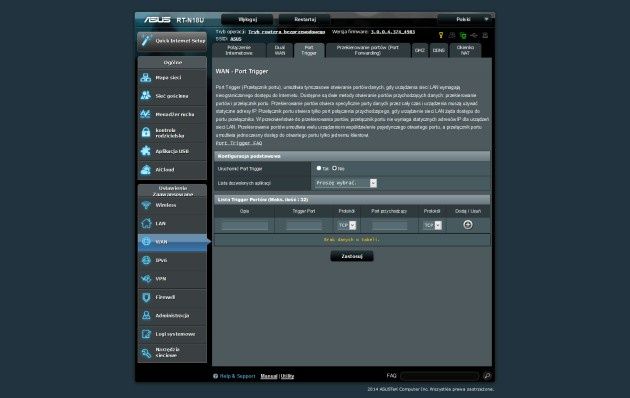
Task: Focus the Trigger Port input field
Action: click(x=304, y=226)
